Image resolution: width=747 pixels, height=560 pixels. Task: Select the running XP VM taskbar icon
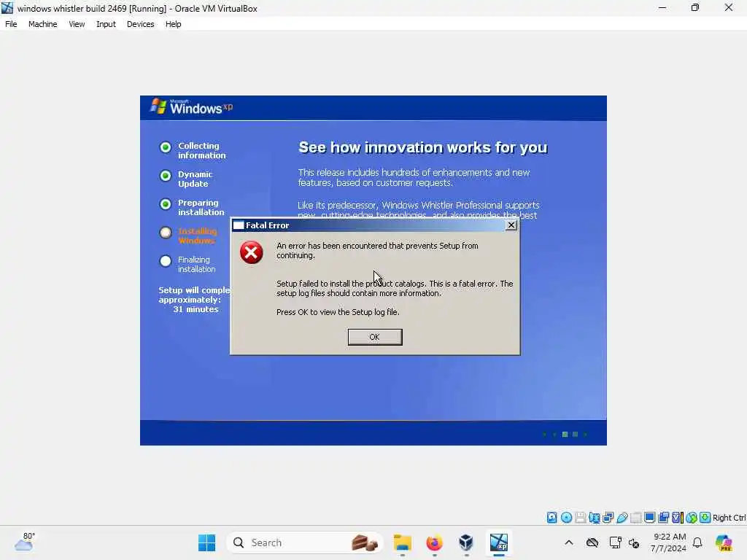(499, 542)
